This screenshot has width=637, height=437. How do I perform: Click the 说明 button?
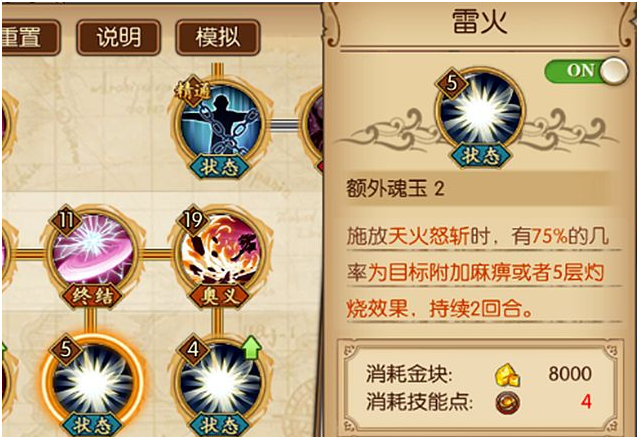(119, 37)
